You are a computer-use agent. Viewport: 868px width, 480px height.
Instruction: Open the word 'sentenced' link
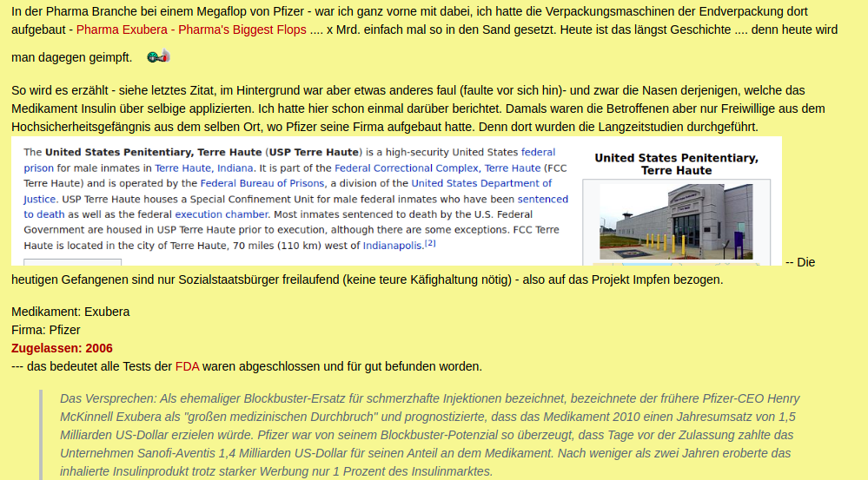[x=543, y=199]
